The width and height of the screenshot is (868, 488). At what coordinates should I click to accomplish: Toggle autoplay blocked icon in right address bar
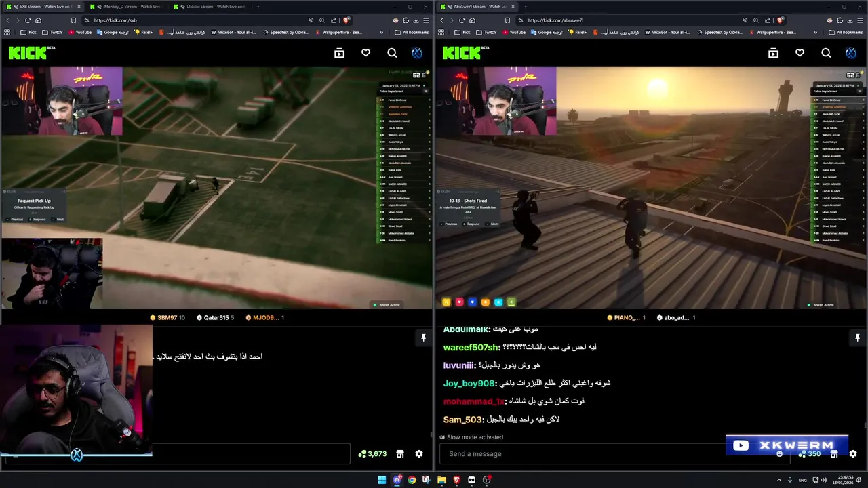745,20
